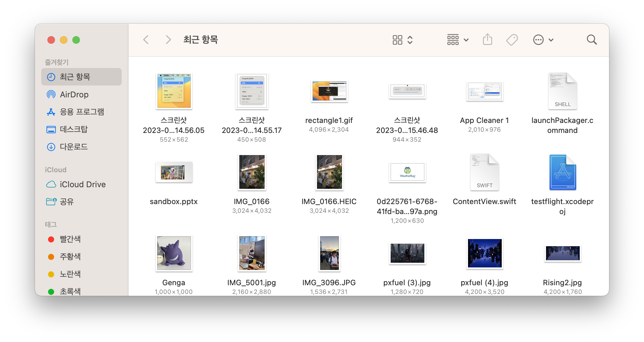Click the Share toolbar icon

pos(487,40)
